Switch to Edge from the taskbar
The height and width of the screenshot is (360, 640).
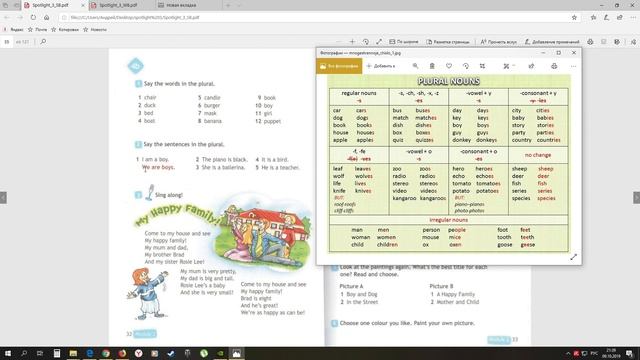[x=89, y=353]
